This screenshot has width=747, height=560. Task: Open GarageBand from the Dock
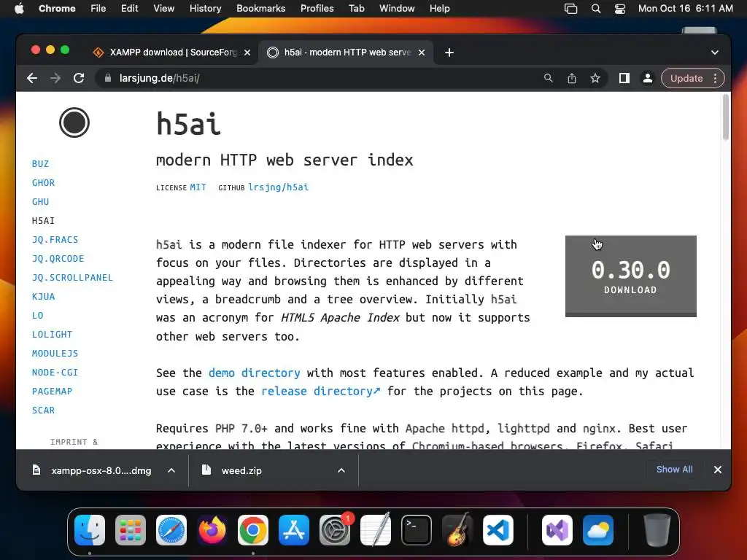tap(457, 530)
